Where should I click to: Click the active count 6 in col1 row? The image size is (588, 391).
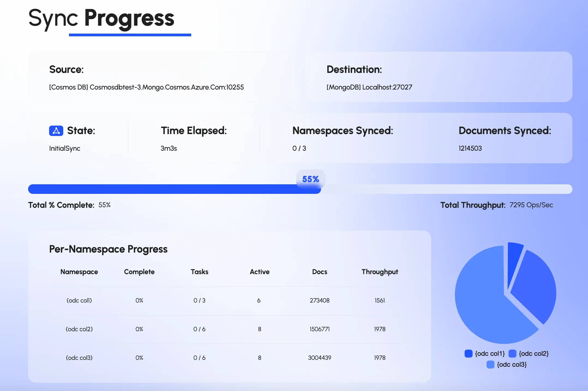coord(259,300)
